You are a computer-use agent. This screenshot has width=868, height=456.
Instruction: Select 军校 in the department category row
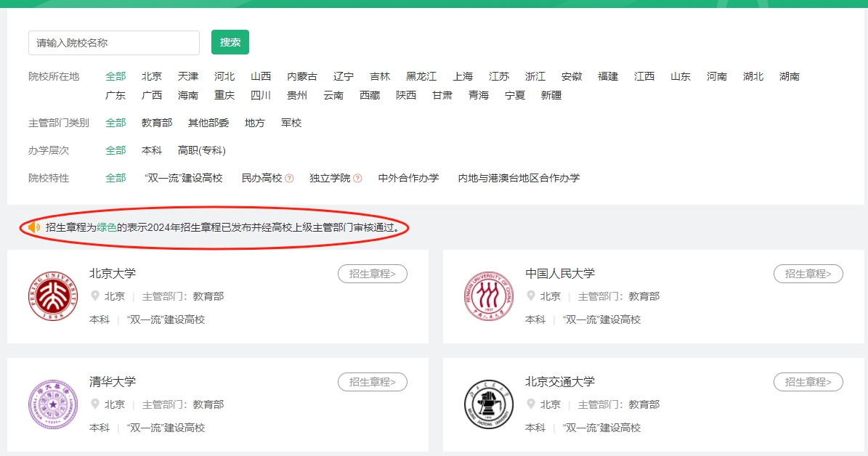[291, 123]
